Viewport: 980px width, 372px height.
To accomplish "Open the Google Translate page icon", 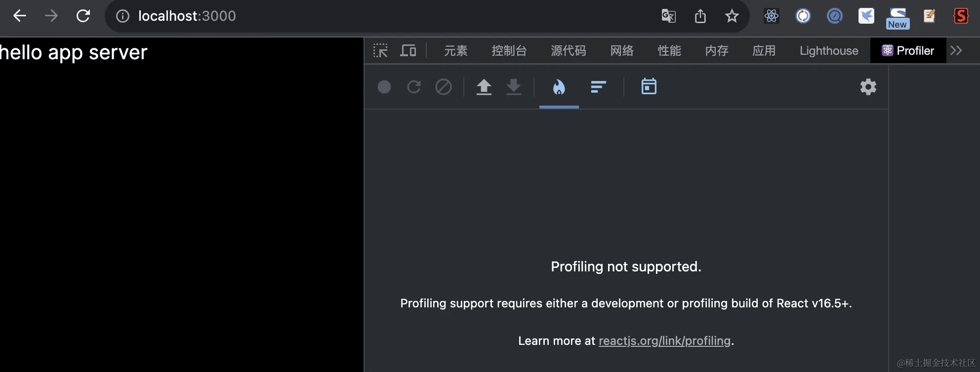I will (669, 16).
